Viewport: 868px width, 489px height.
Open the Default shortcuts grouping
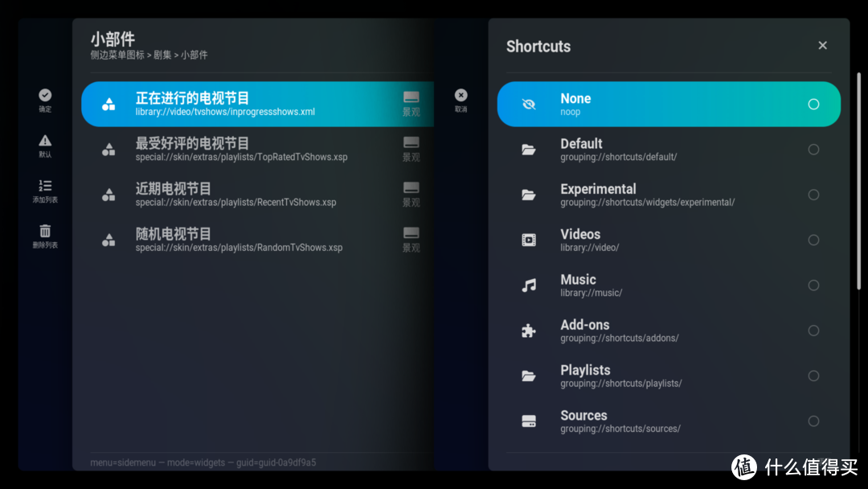point(669,150)
